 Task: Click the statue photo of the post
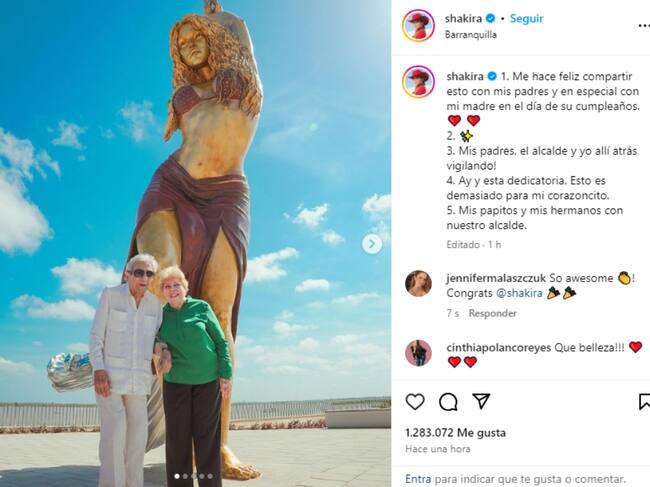[195, 243]
